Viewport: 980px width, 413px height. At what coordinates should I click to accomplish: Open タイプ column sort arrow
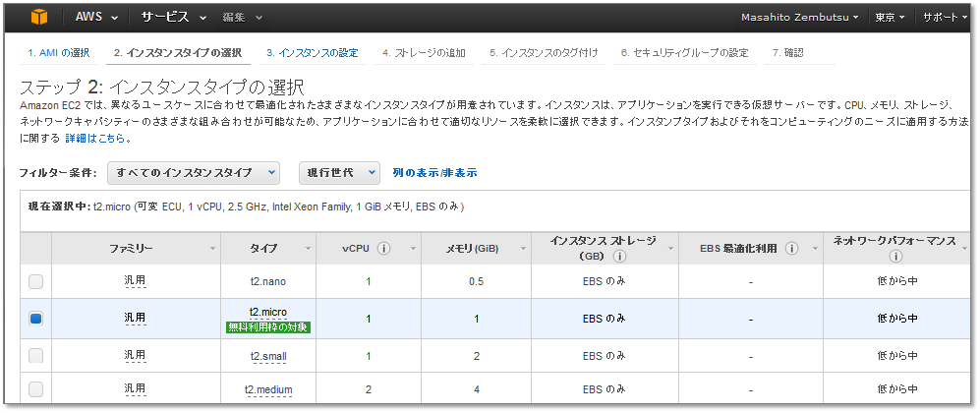point(308,250)
